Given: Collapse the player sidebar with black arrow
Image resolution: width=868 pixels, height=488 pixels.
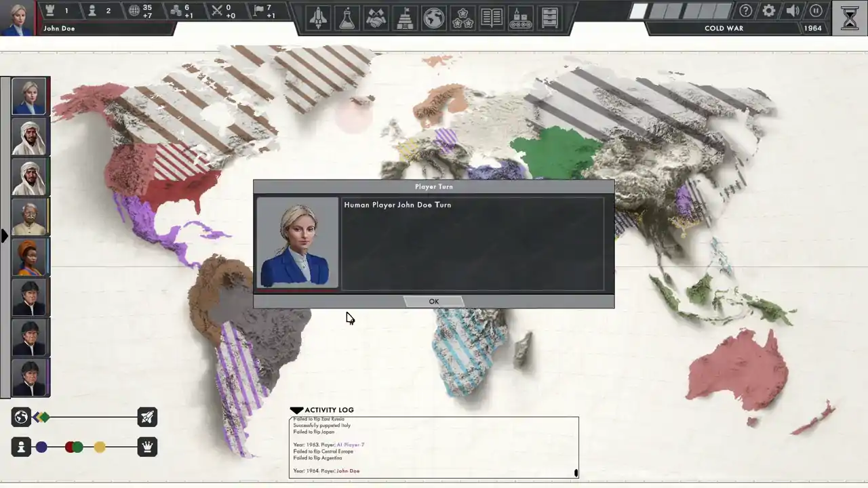Looking at the screenshot, I should tap(5, 236).
